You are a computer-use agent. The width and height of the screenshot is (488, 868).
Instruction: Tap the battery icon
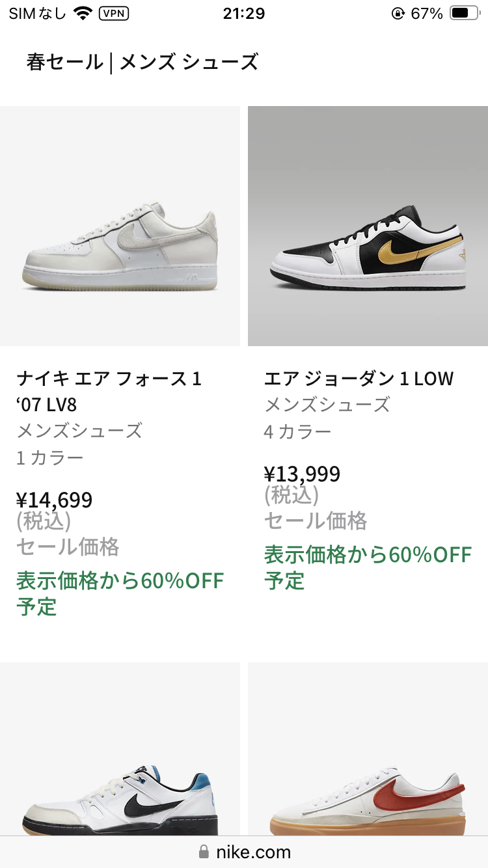[465, 13]
